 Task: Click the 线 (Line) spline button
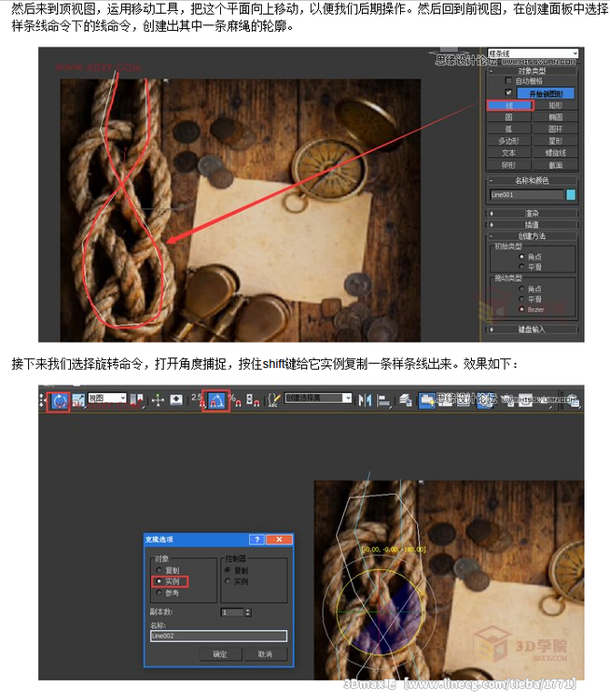click(509, 106)
